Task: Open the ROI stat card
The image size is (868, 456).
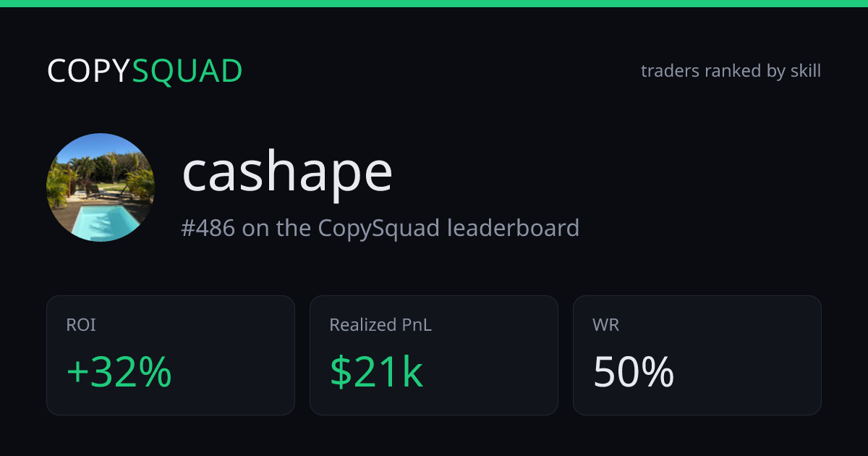Action: coord(171,355)
